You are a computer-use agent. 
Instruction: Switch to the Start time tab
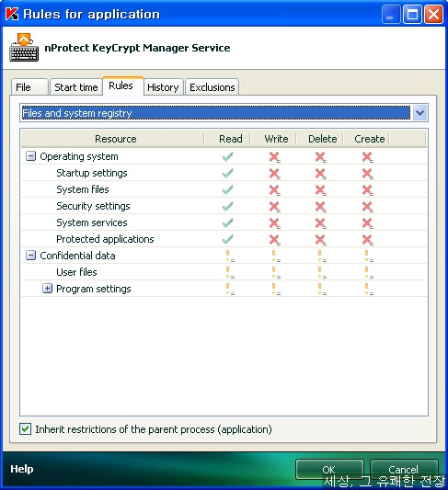76,87
